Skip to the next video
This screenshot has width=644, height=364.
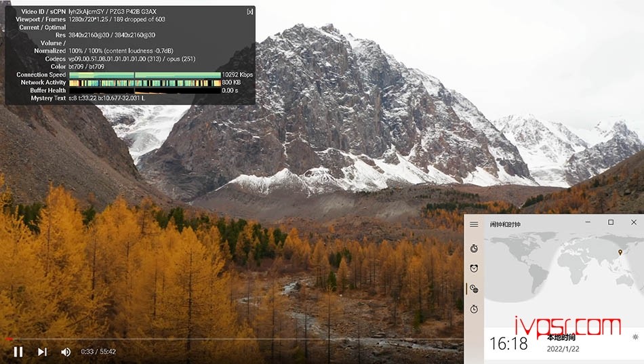click(42, 352)
